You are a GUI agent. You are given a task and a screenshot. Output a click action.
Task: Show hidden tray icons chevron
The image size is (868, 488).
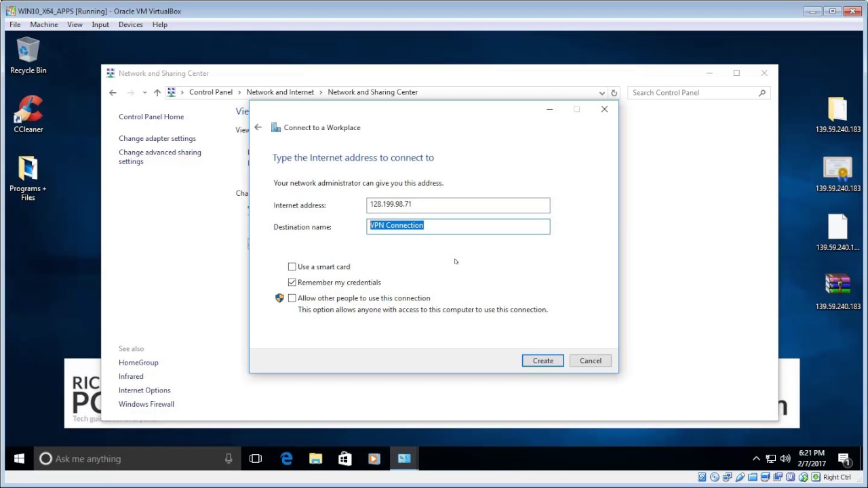756,459
